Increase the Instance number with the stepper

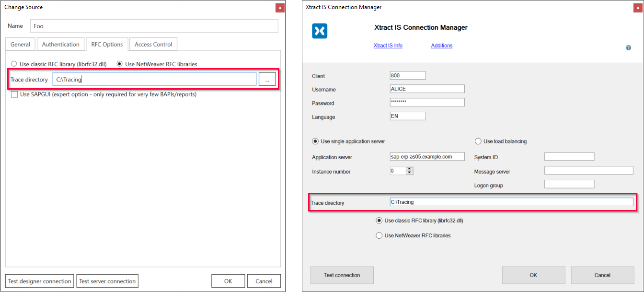click(409, 169)
